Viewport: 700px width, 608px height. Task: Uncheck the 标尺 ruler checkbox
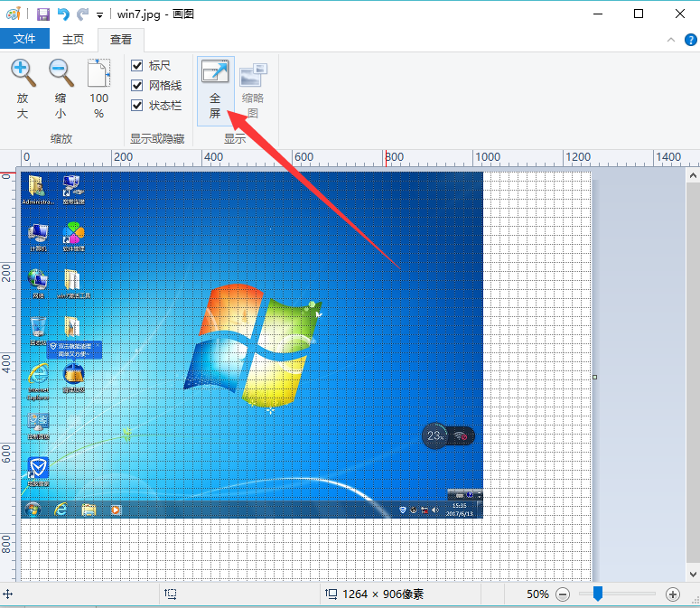click(x=137, y=66)
